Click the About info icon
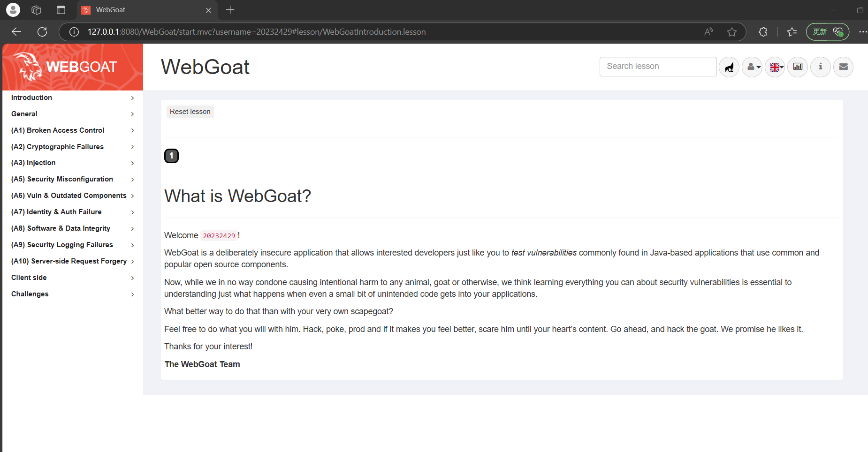The width and height of the screenshot is (868, 452). coord(821,67)
